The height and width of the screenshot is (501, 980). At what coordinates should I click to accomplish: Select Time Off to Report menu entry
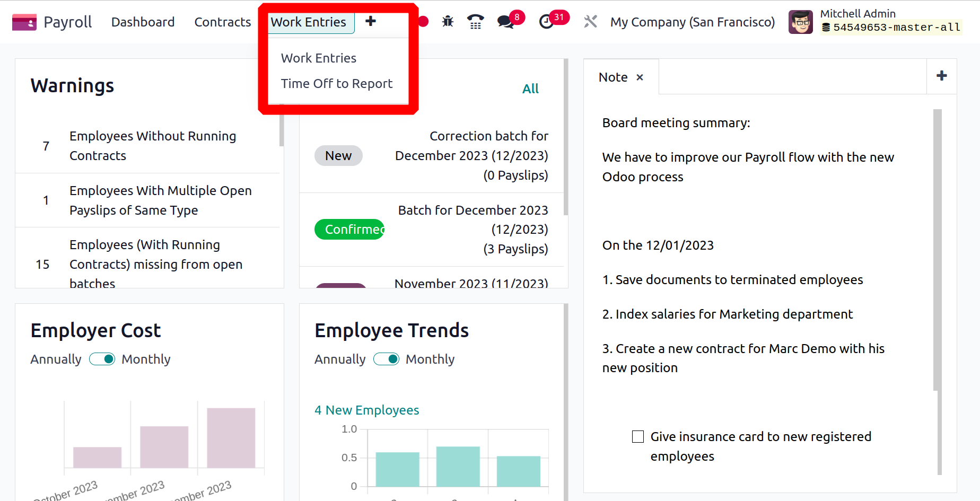pyautogui.click(x=337, y=84)
